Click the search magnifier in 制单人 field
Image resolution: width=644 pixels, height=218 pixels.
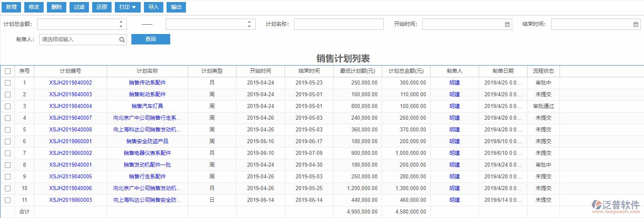click(122, 40)
